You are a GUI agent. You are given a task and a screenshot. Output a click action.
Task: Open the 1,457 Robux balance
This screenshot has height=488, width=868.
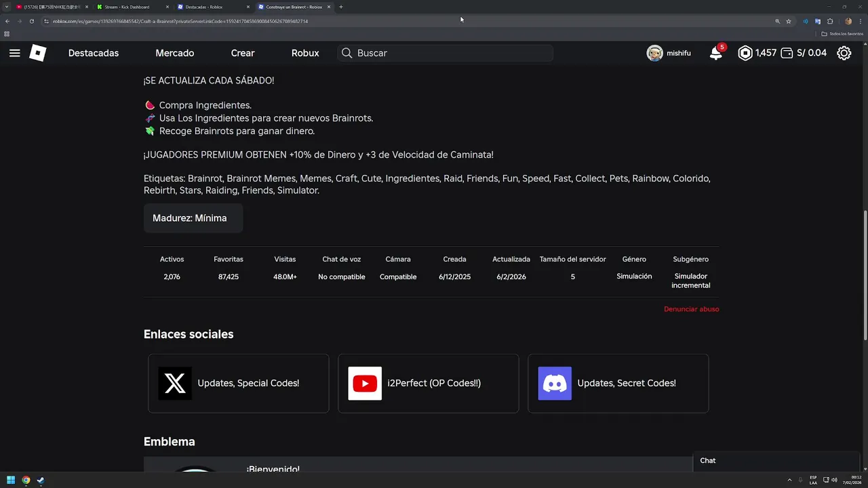click(x=766, y=53)
